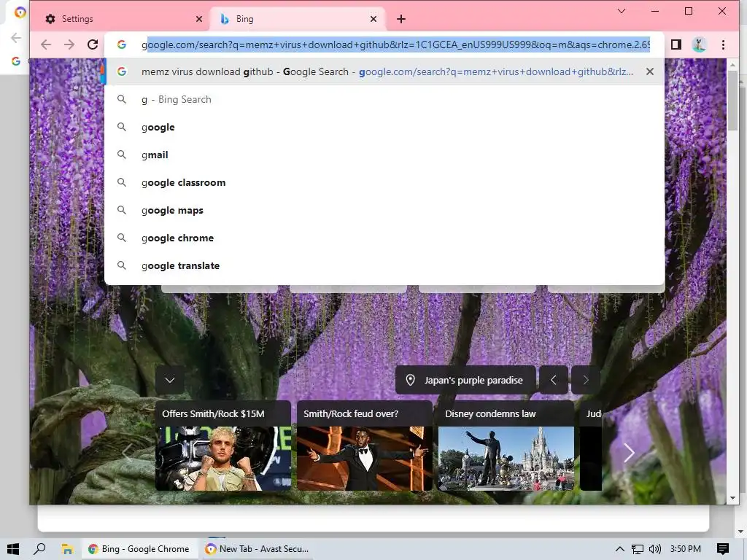Open 'Smith/Rock feud over?' news card
Image resolution: width=747 pixels, height=560 pixels.
click(365, 446)
